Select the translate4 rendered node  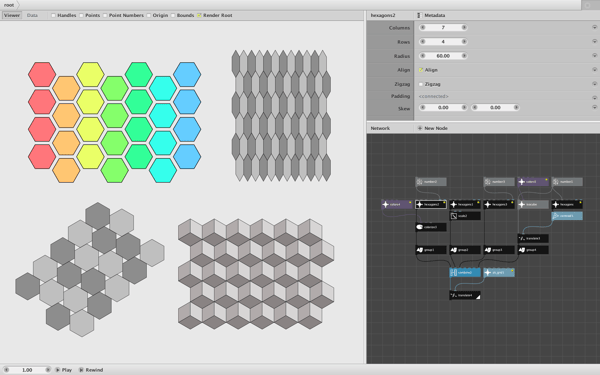[465, 295]
